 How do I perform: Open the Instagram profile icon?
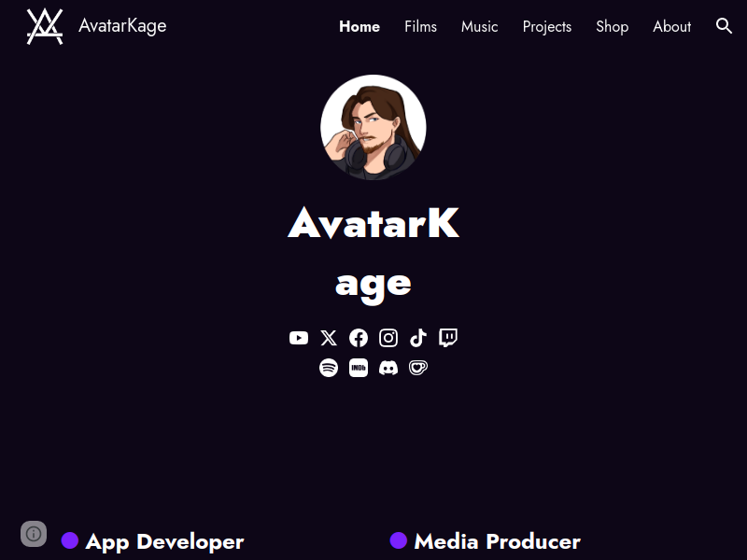(388, 338)
